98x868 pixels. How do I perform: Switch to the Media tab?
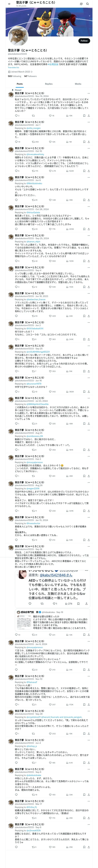(78, 84)
